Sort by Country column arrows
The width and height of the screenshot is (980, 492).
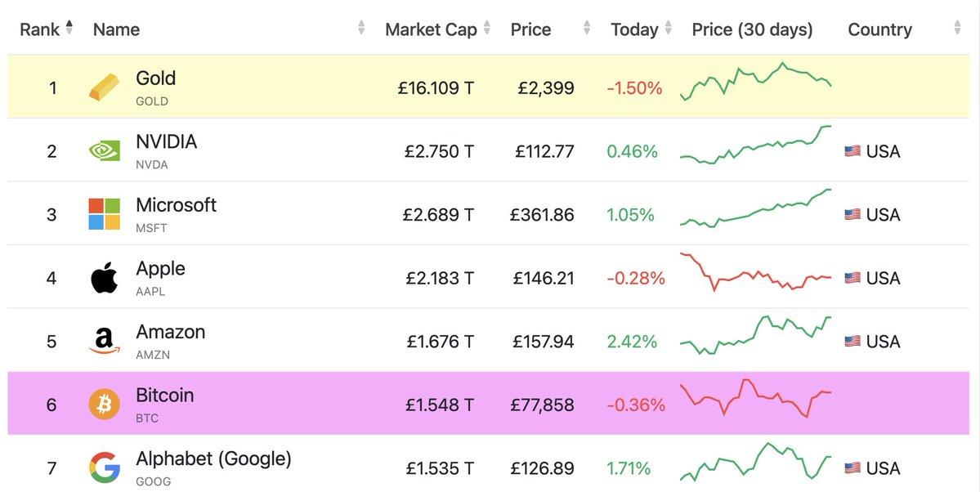click(957, 29)
